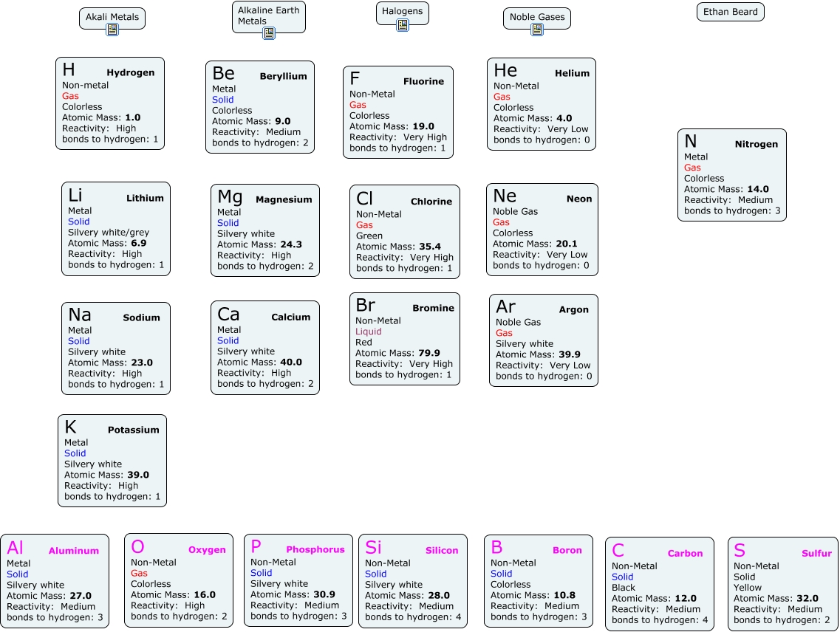Select the Halogens header node
The height and width of the screenshot is (632, 840).
403,11
